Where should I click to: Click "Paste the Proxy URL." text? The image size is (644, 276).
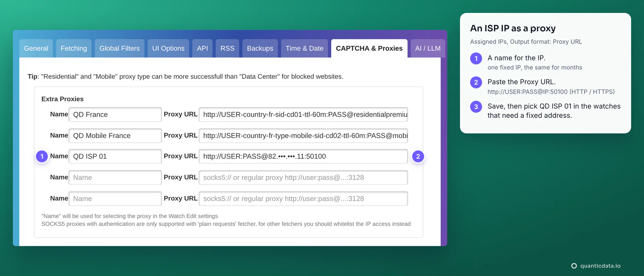coord(522,82)
